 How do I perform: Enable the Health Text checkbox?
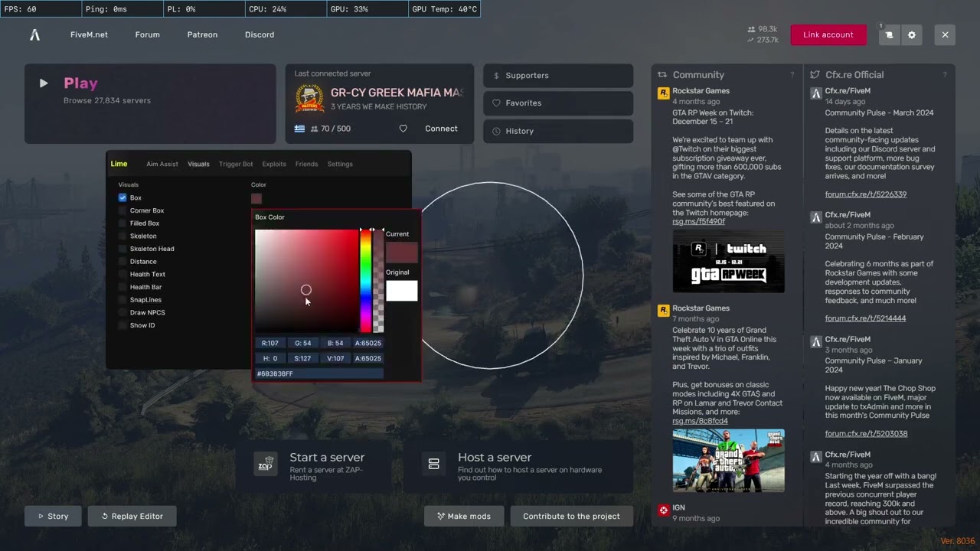pyautogui.click(x=122, y=274)
